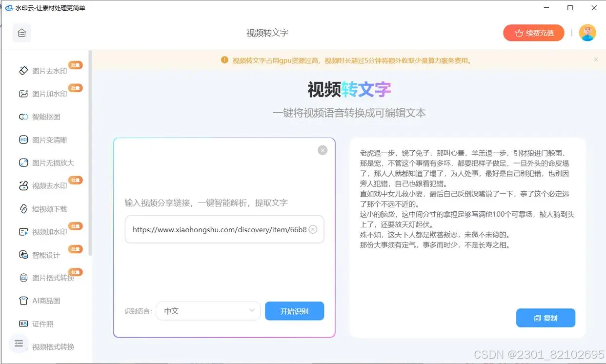Open 图片去水印 from the sidebar
The height and width of the screenshot is (364, 606).
click(x=50, y=71)
